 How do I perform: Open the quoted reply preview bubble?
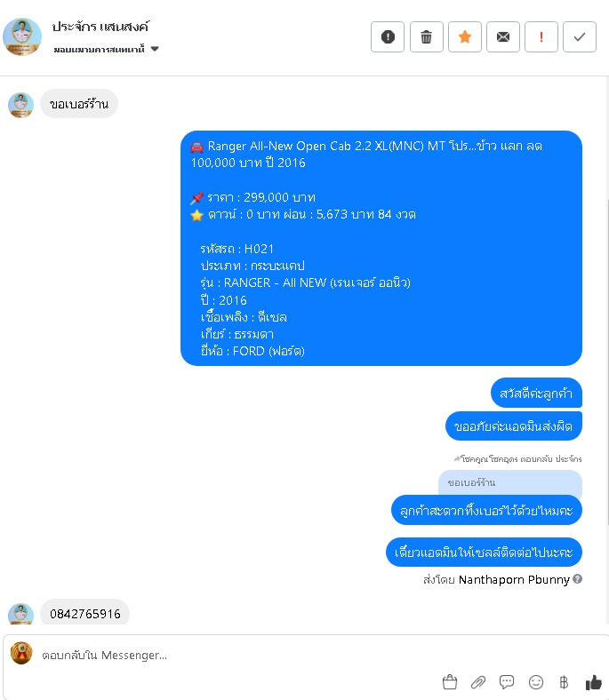click(x=509, y=482)
